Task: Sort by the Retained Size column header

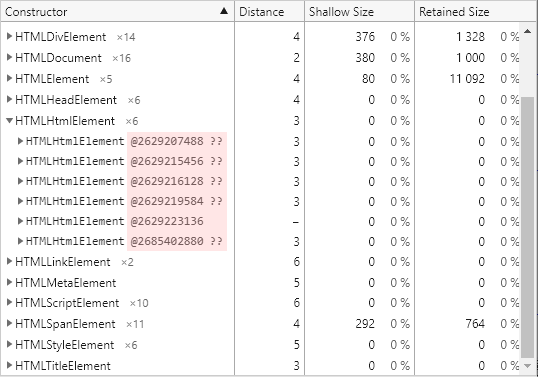Action: [x=476, y=12]
